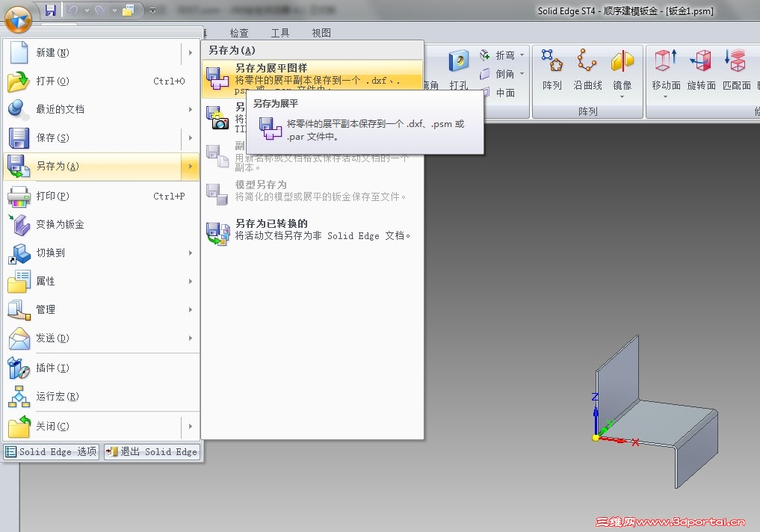The height and width of the screenshot is (532, 760).
Task: Expand the 属性 submenu arrow
Action: point(191,281)
